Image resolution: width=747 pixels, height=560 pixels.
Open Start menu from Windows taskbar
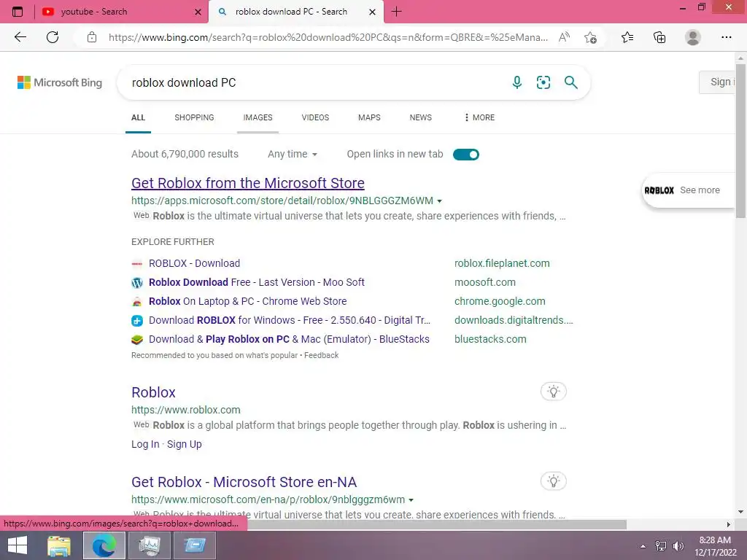click(x=18, y=545)
